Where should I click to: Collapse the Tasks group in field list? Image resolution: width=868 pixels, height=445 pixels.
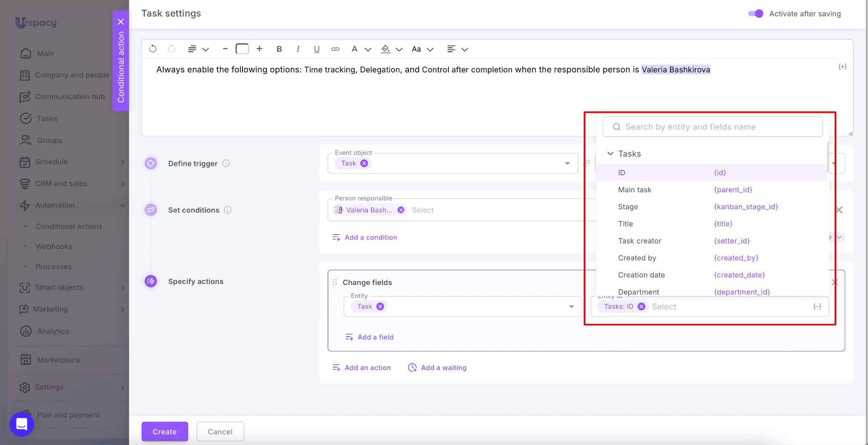click(x=610, y=154)
